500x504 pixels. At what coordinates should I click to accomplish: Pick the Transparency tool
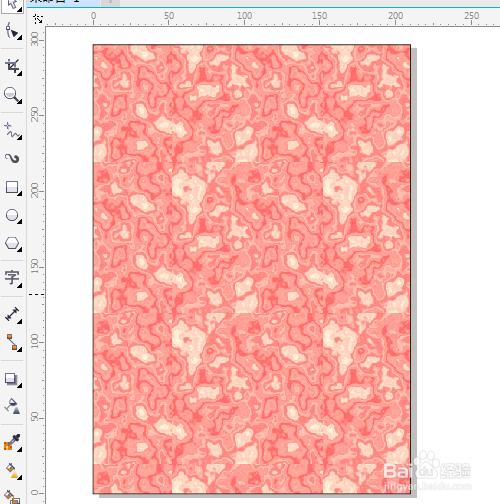[12, 406]
